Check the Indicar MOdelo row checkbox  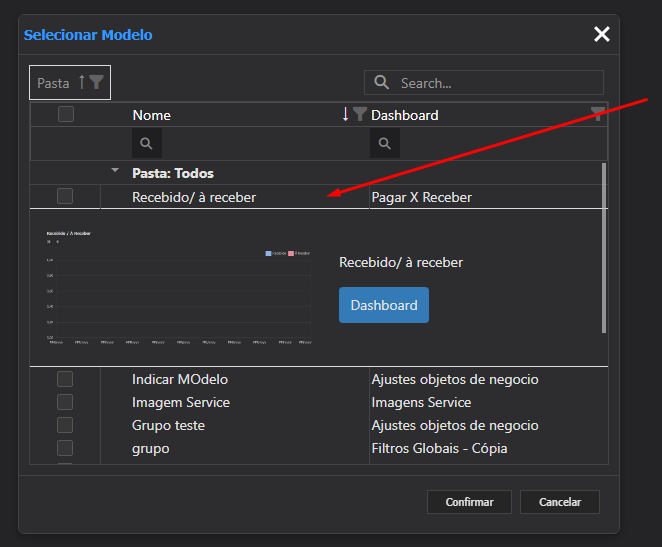point(65,379)
